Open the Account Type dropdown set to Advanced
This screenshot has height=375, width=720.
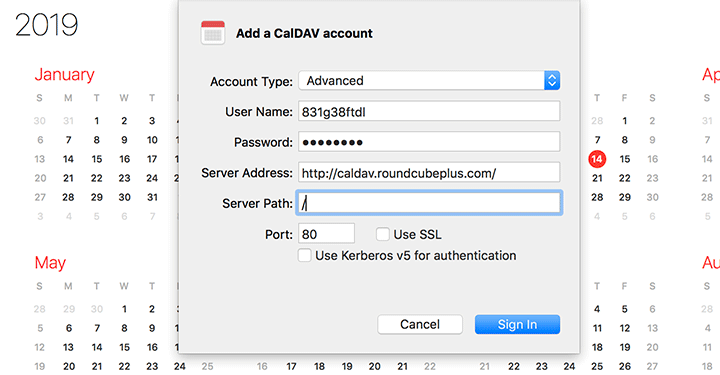click(x=429, y=81)
